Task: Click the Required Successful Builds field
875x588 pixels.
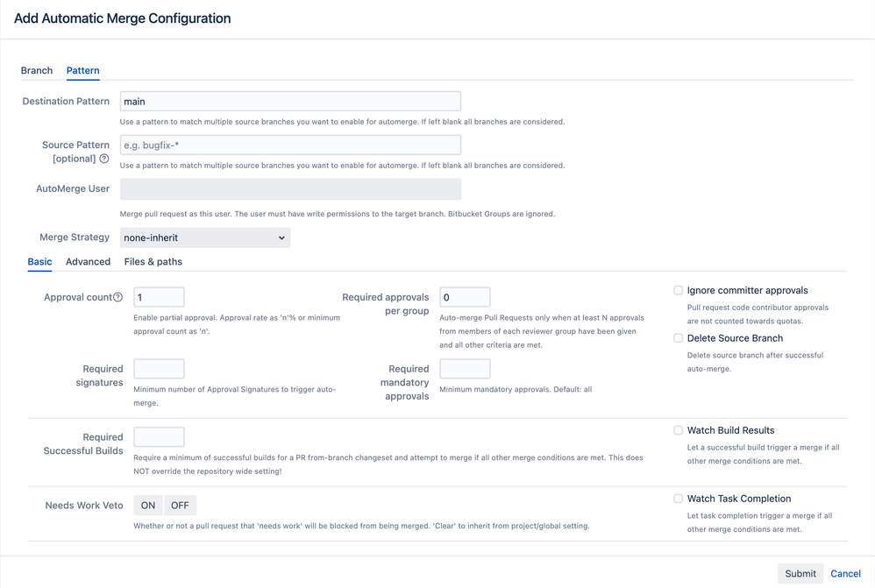Action: [158, 436]
